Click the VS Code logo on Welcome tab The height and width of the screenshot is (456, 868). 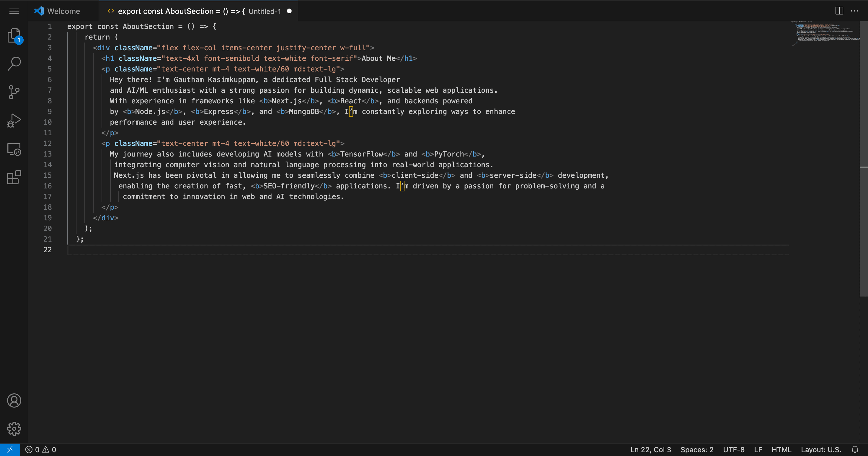point(39,11)
